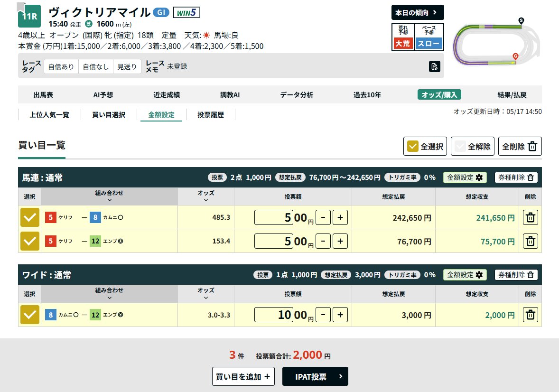Click 全解除 deselect-all button
The image size is (559, 392).
(x=472, y=146)
